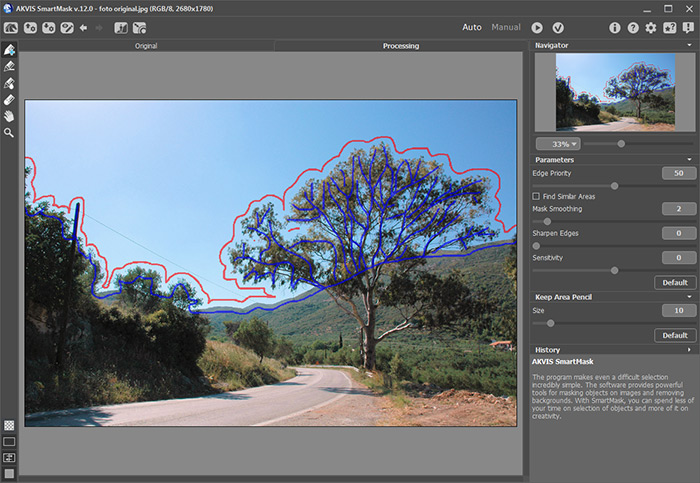Select the Keep Area Pencil tool
700x483 pixels.
(9, 50)
